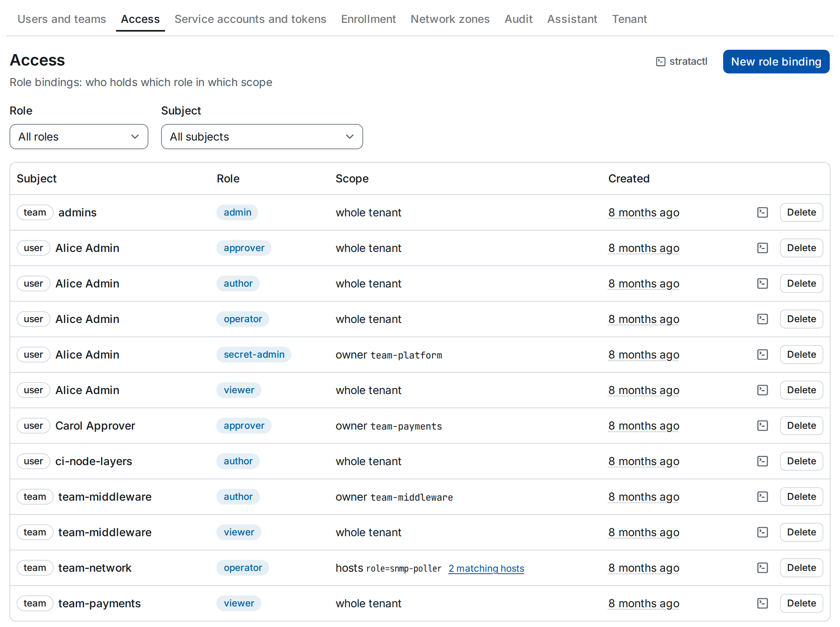The height and width of the screenshot is (627, 840).
Task: Click the ci-node-layers subject name
Action: click(94, 461)
